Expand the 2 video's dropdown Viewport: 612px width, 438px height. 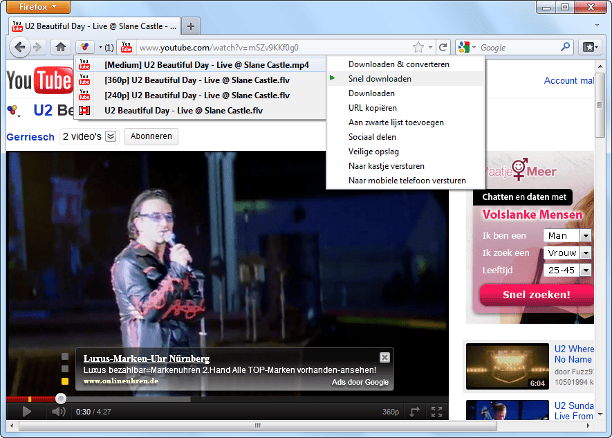[89, 137]
